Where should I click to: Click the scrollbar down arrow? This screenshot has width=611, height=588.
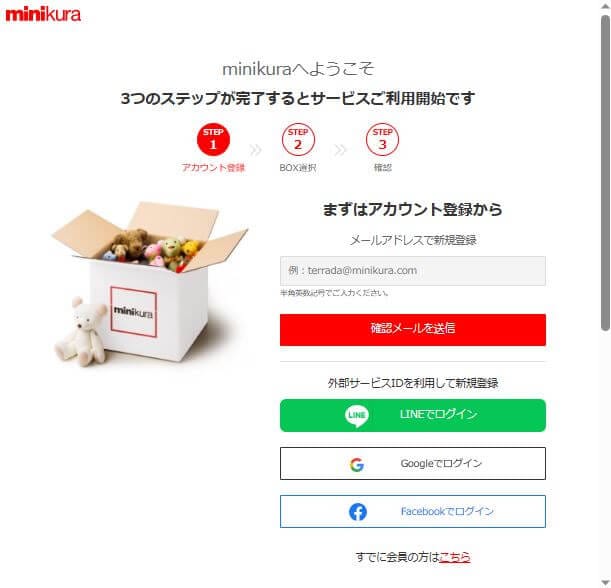(605, 582)
